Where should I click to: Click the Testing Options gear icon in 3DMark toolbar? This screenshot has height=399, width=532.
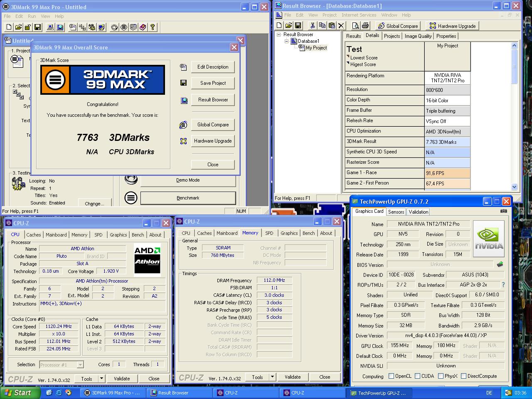(x=92, y=27)
